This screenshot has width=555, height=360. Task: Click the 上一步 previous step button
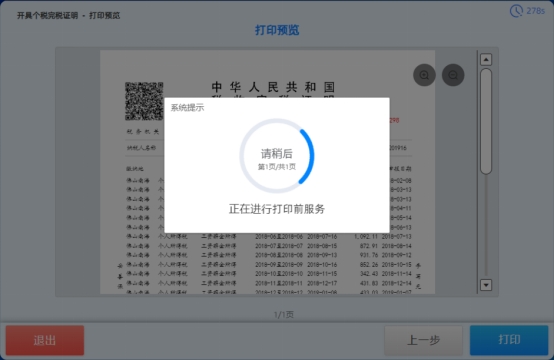[423, 340]
